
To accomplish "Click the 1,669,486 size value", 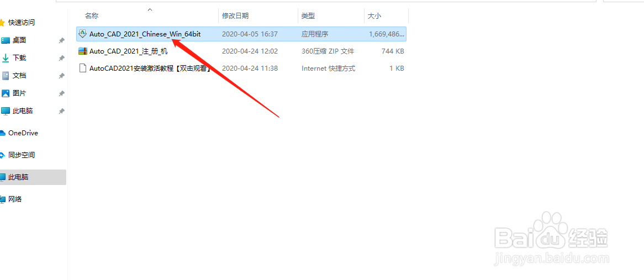I will [x=387, y=34].
